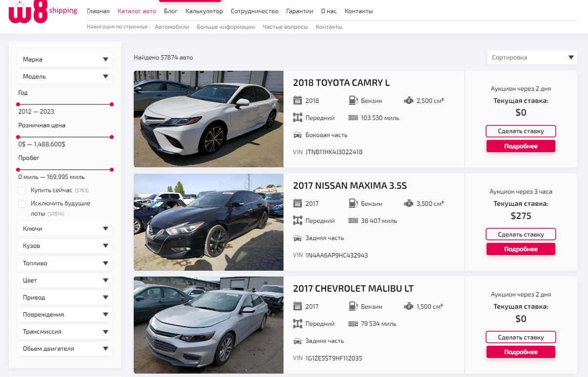Expand the Сортировка dropdown

532,58
